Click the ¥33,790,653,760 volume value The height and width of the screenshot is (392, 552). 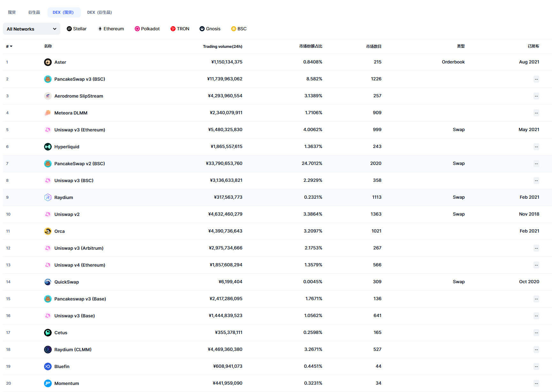[224, 163]
